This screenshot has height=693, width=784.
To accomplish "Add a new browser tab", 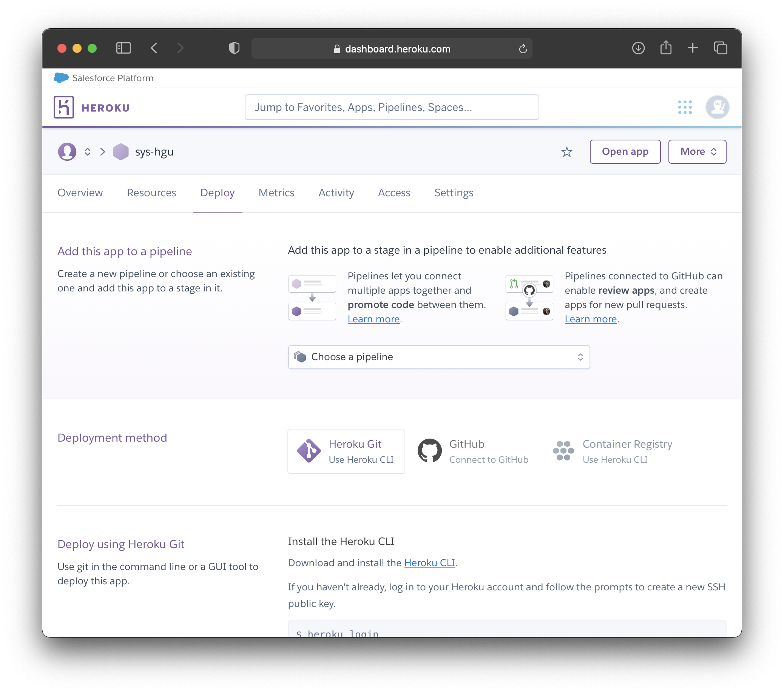I will click(x=693, y=48).
